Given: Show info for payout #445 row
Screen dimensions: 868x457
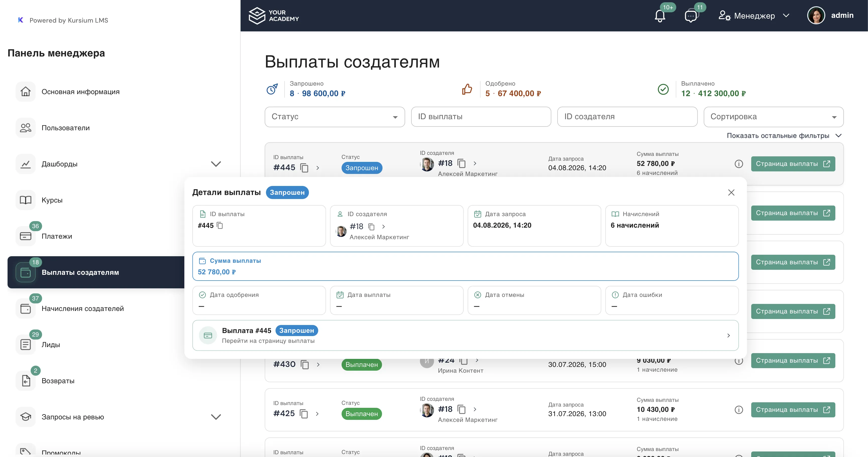Looking at the screenshot, I should tap(739, 164).
